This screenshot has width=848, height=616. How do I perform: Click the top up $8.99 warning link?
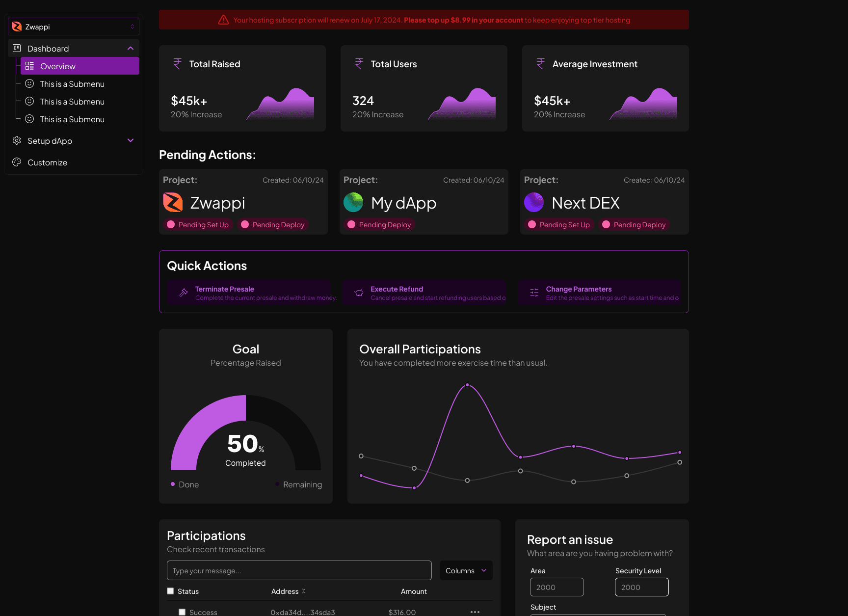point(463,20)
